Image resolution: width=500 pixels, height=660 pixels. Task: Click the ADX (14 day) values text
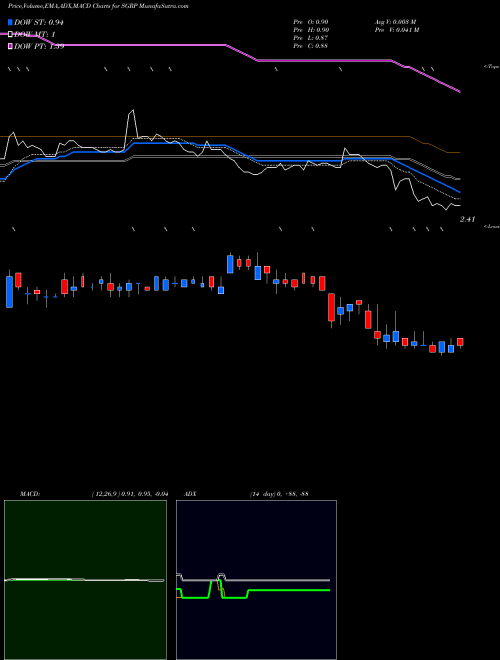coord(279,494)
